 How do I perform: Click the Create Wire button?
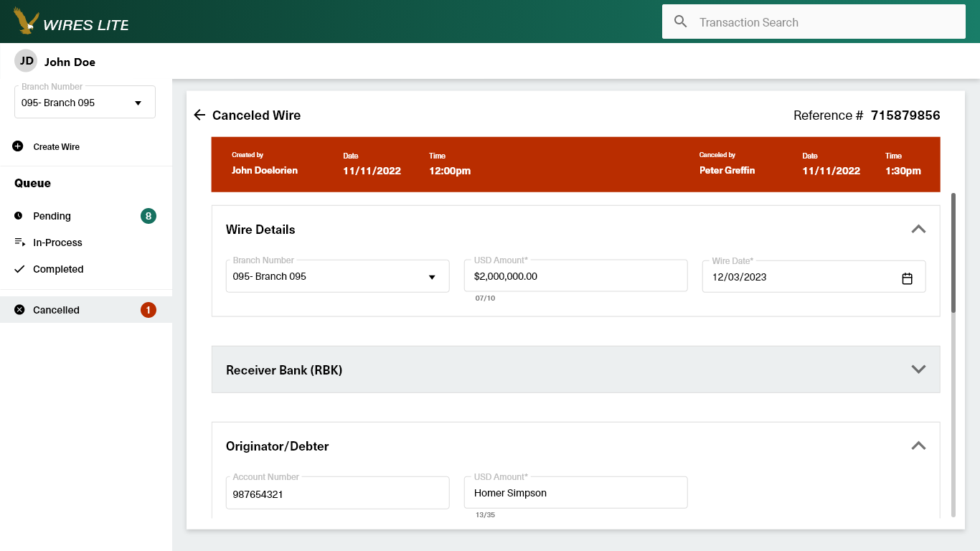pyautogui.click(x=56, y=146)
